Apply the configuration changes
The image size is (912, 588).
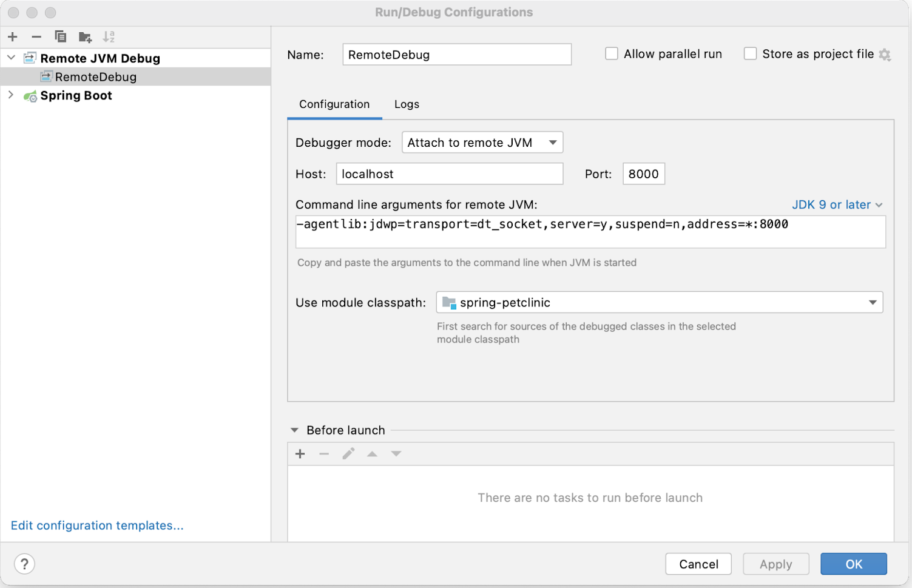coord(775,564)
